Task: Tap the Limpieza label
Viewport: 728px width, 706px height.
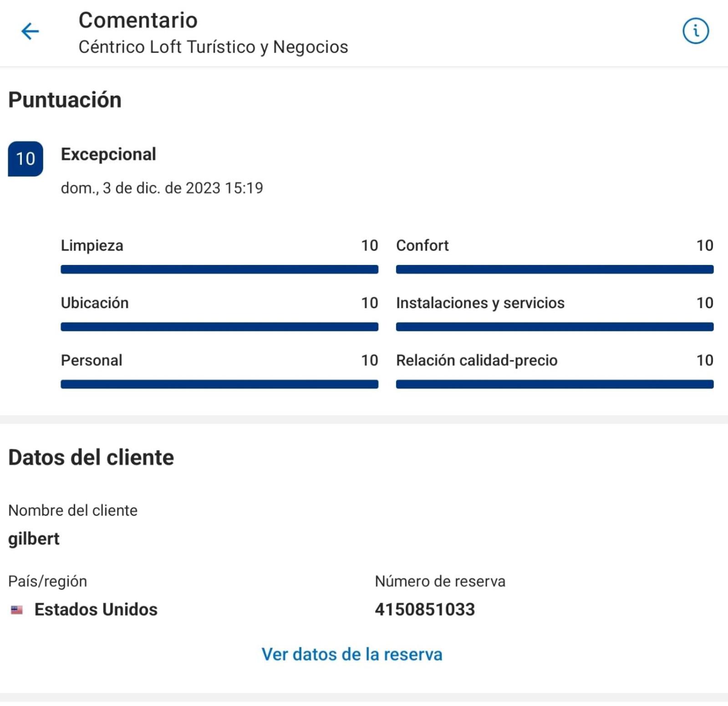Action: point(92,245)
